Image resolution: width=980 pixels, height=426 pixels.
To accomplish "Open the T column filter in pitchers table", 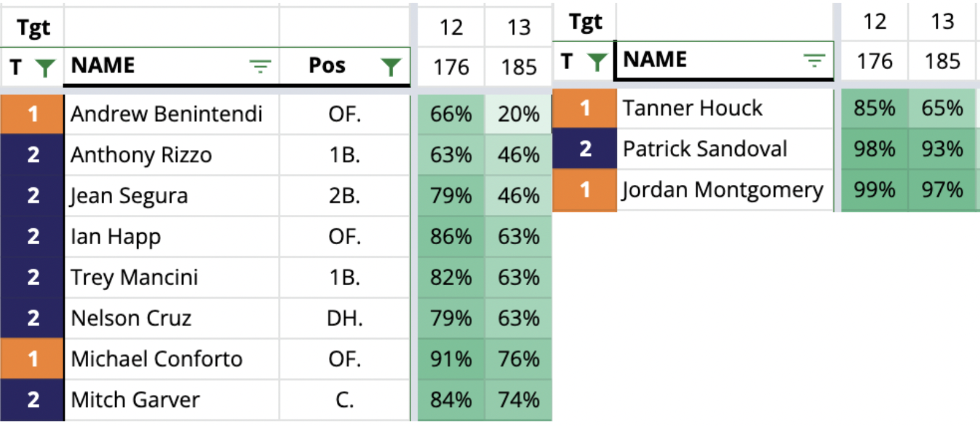I will (597, 61).
